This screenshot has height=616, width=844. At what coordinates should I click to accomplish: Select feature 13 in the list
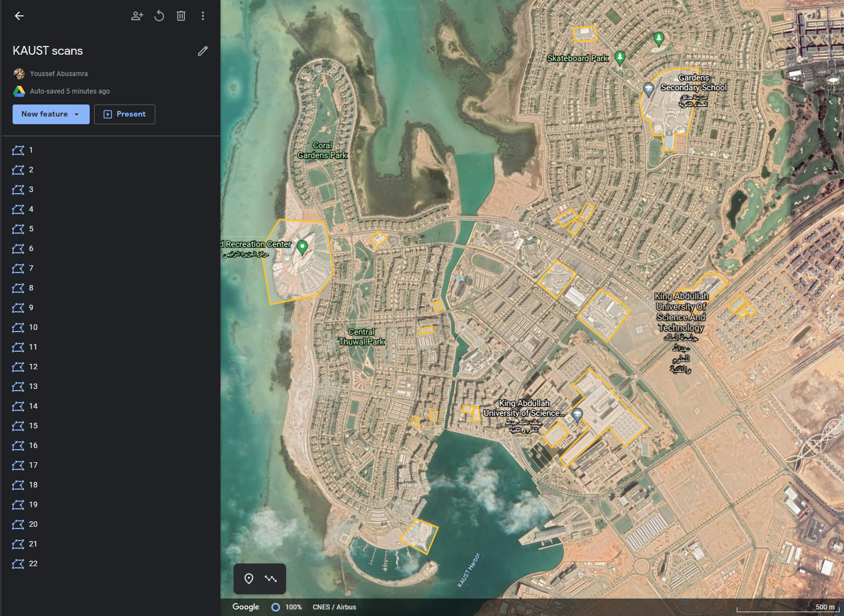110,387
